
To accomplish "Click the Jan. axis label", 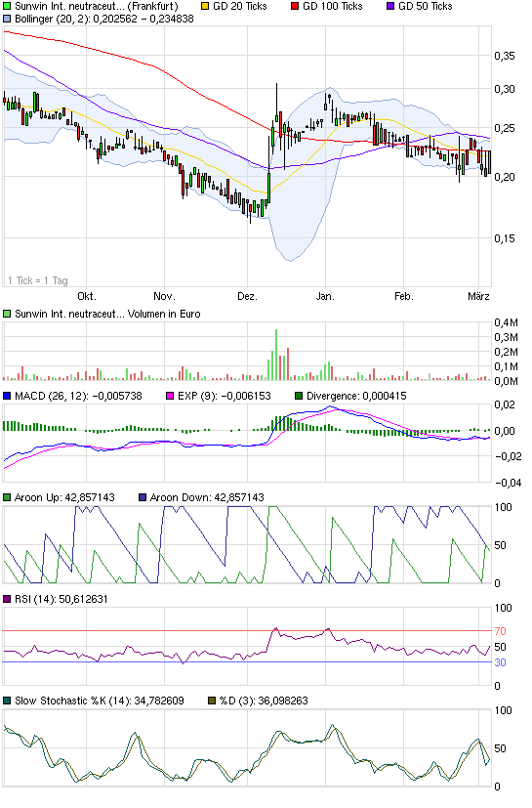I will (325, 296).
